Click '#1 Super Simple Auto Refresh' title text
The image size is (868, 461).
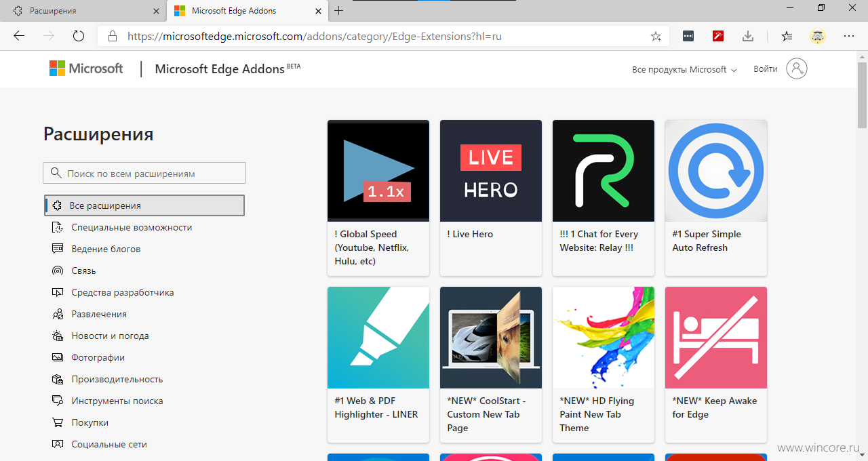click(x=707, y=241)
